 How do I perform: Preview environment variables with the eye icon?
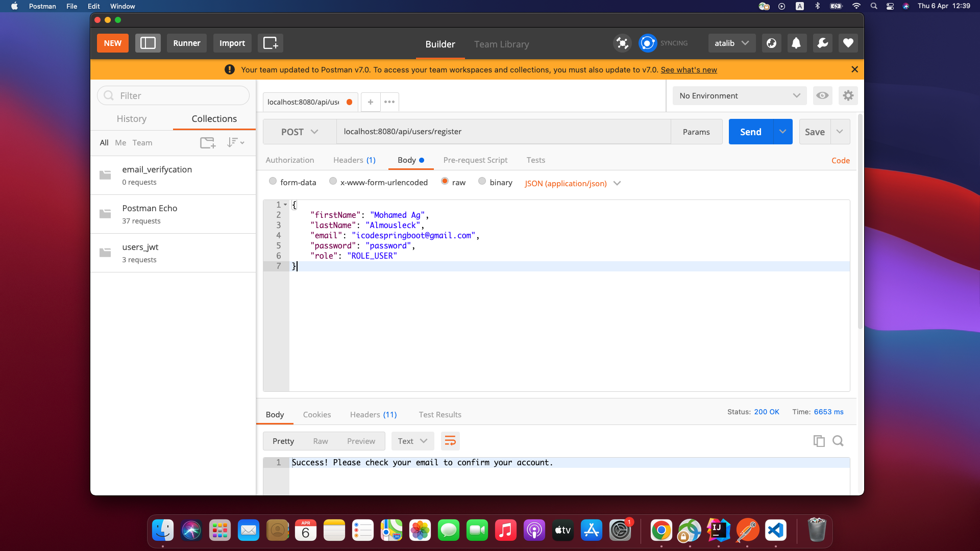click(822, 95)
